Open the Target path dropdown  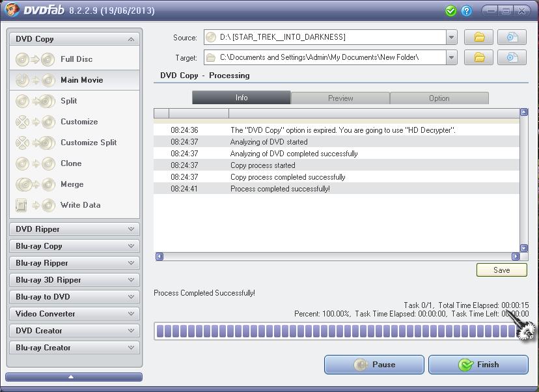click(x=452, y=58)
